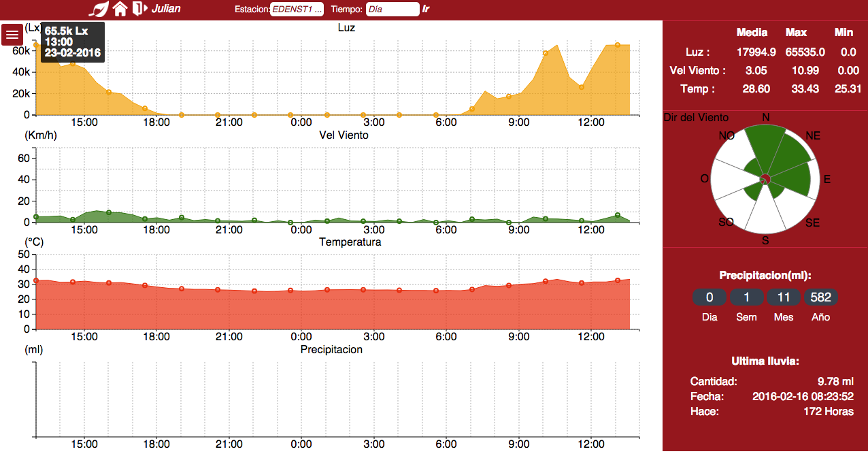Go to the home page icon

120,9
